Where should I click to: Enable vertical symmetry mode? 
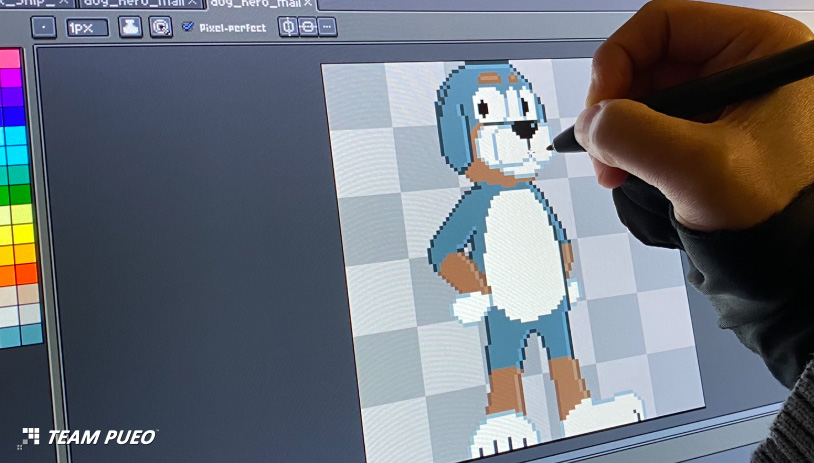308,26
